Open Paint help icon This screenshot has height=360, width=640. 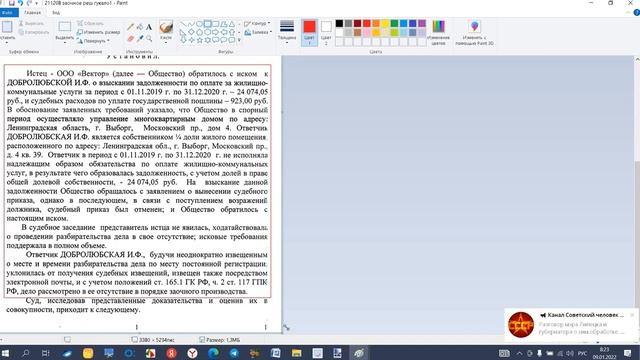tap(636, 13)
